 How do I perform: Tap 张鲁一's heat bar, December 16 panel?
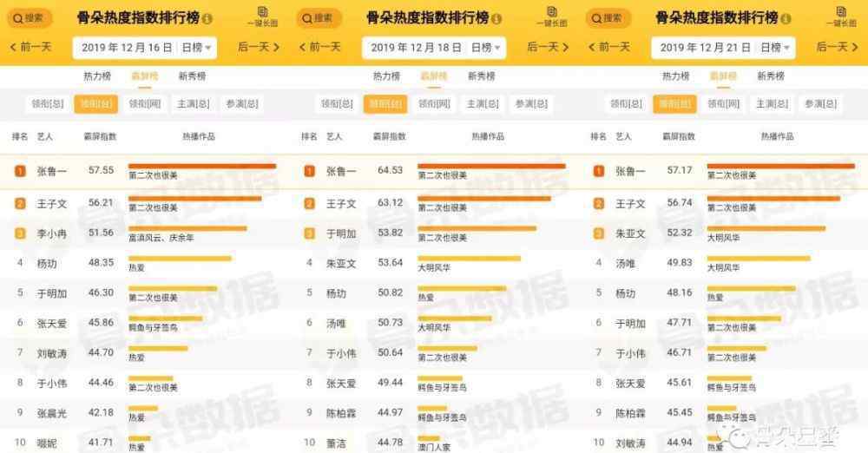pyautogui.click(x=202, y=166)
